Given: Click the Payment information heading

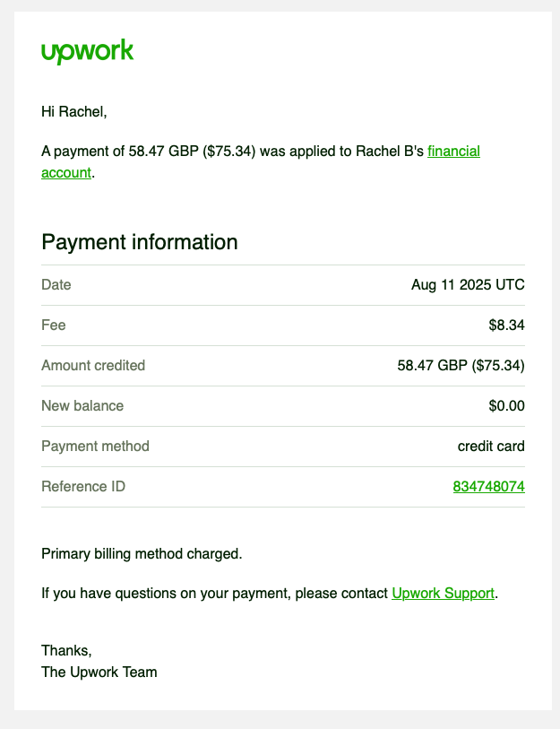Looking at the screenshot, I should click(x=140, y=242).
